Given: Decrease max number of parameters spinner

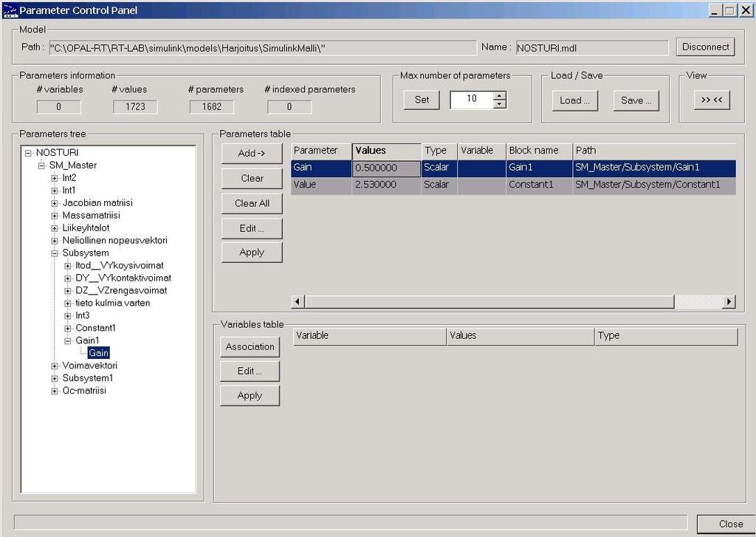Looking at the screenshot, I should [x=500, y=104].
